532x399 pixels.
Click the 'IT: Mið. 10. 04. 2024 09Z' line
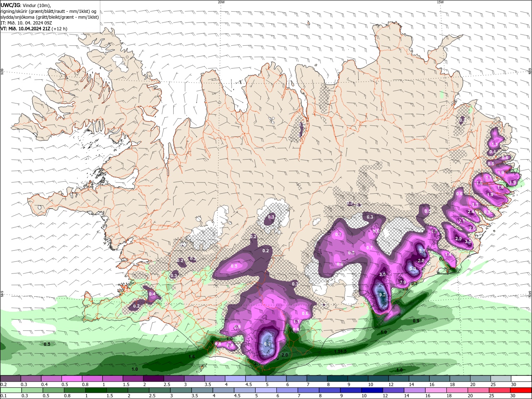(x=27, y=23)
